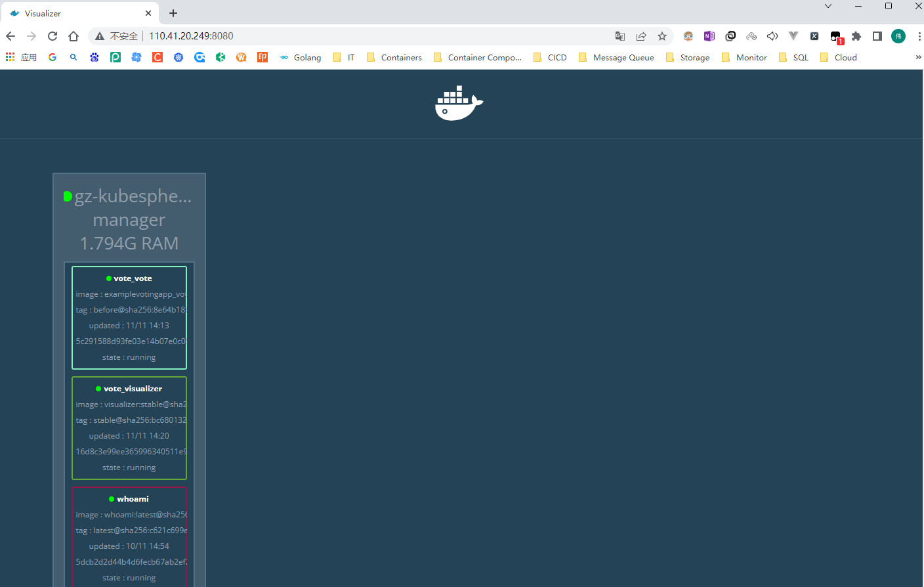Select the Visualizer browser tab
This screenshot has width=924, height=587.
coord(80,13)
